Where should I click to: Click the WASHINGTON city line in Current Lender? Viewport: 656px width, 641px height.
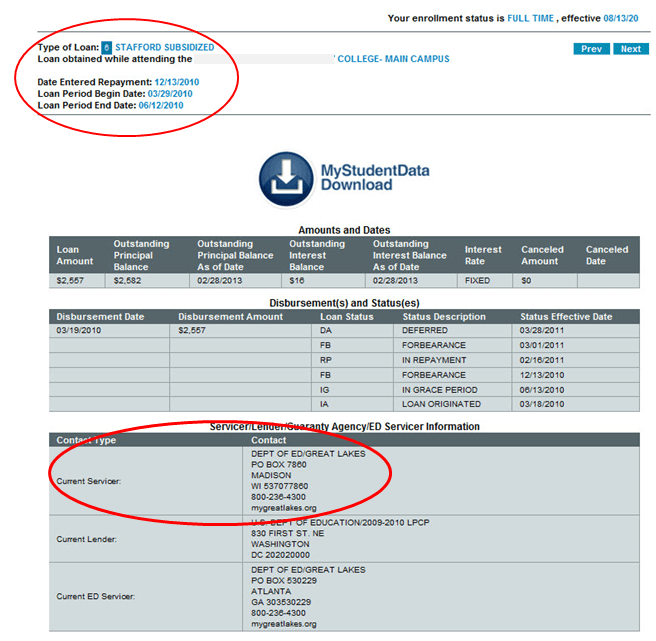click(x=280, y=544)
